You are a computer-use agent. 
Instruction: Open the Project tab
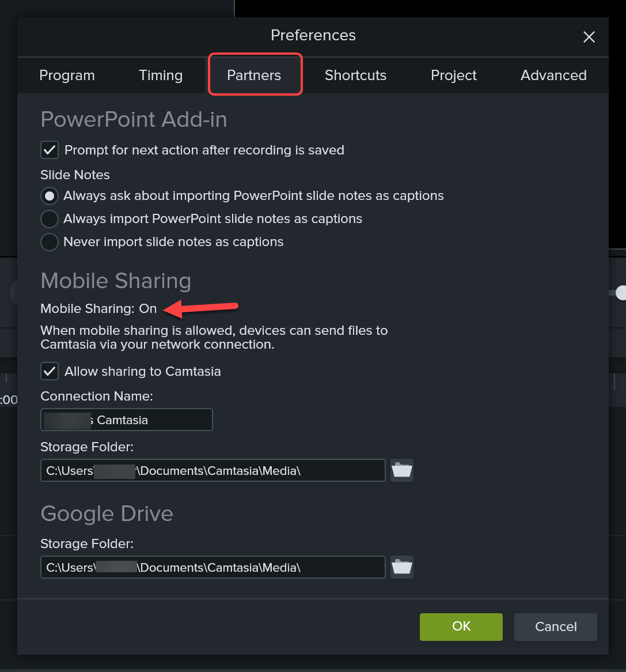click(454, 75)
